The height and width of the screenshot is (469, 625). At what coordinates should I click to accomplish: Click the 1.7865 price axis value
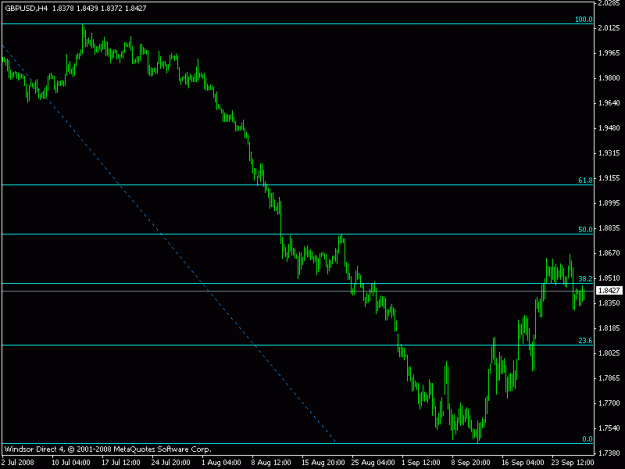[x=609, y=378]
